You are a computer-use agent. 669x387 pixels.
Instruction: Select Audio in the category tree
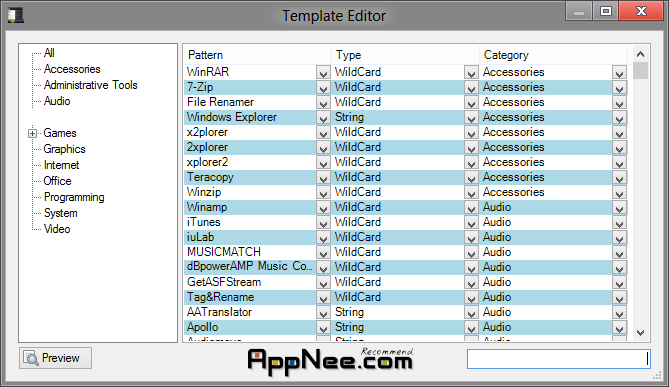(x=57, y=101)
